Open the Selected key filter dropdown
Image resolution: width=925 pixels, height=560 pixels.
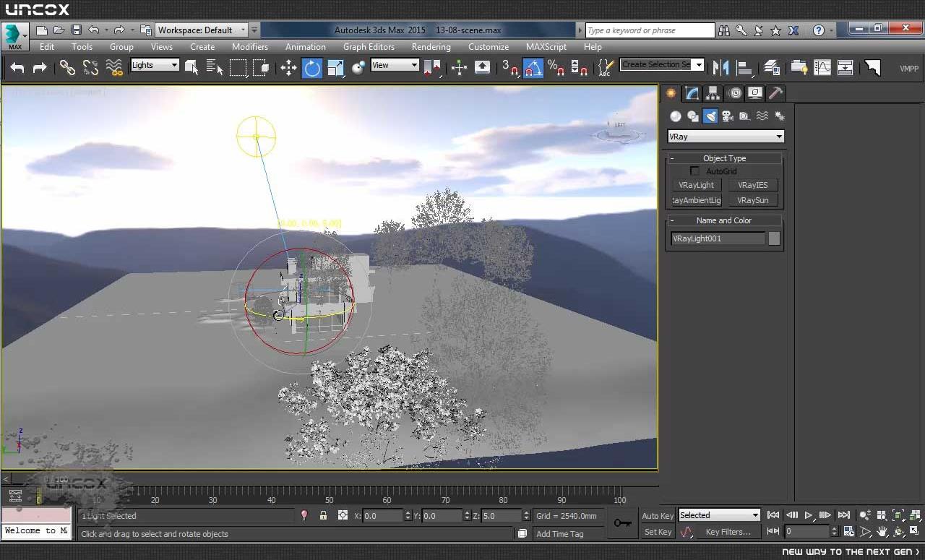click(x=719, y=515)
